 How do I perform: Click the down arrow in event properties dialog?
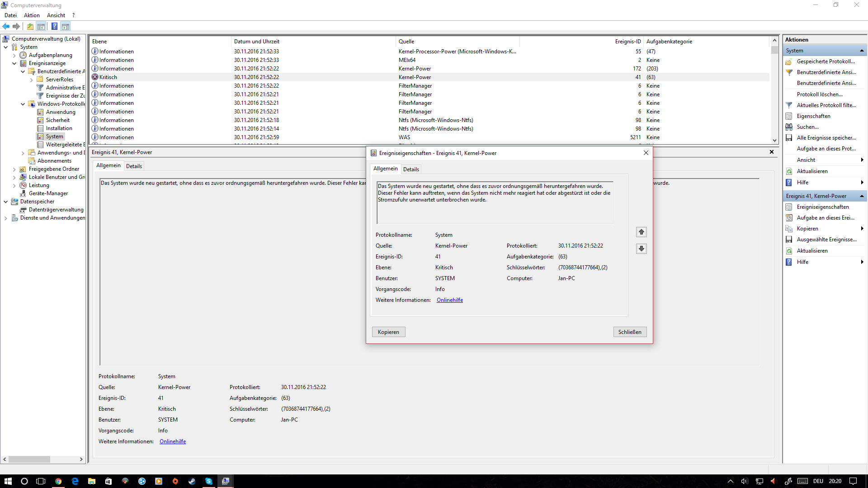point(641,249)
